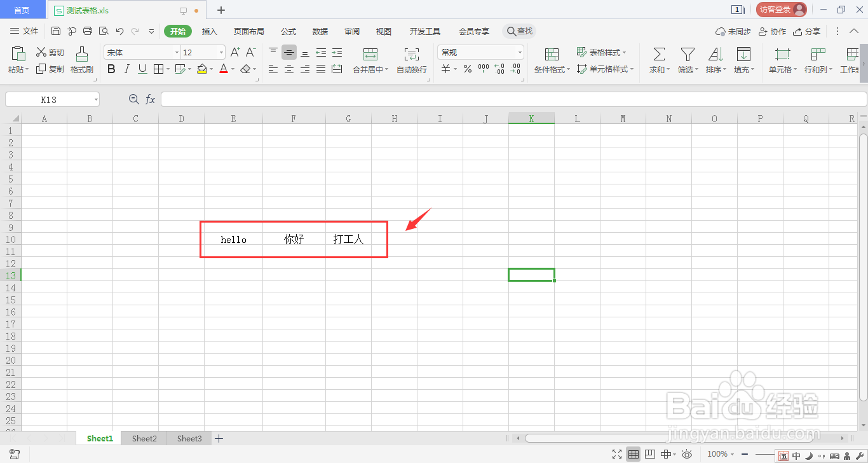
Task: Toggle middle vertical alignment
Action: (x=289, y=52)
